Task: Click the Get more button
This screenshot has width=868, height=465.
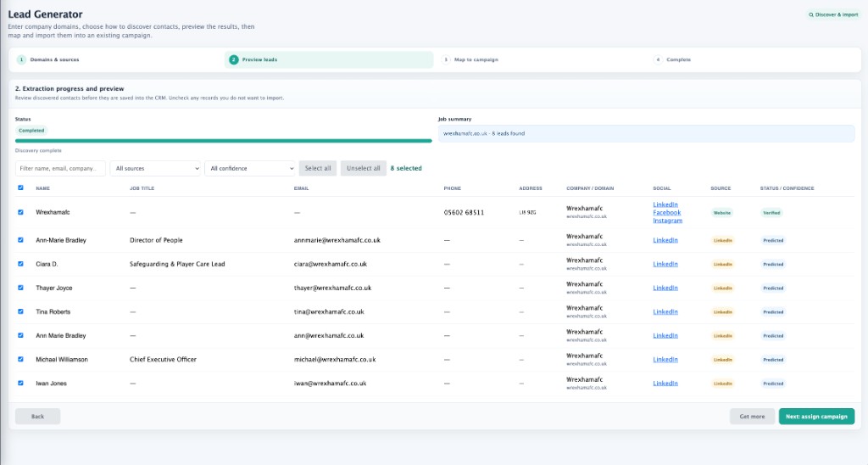Action: 753,417
